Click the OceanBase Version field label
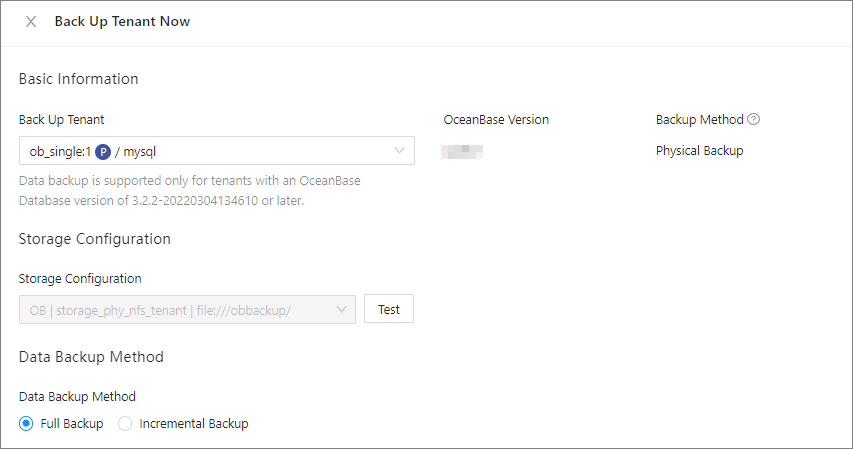853x449 pixels. (496, 120)
